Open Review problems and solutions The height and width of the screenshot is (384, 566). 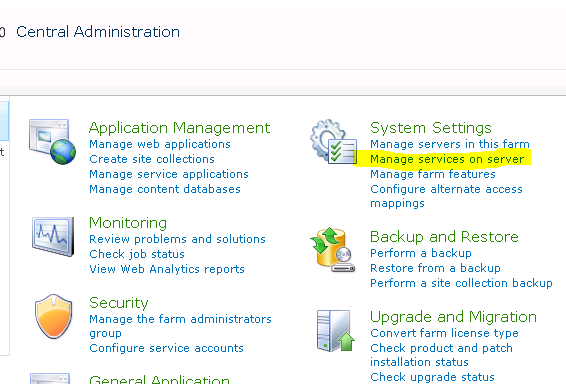click(177, 239)
